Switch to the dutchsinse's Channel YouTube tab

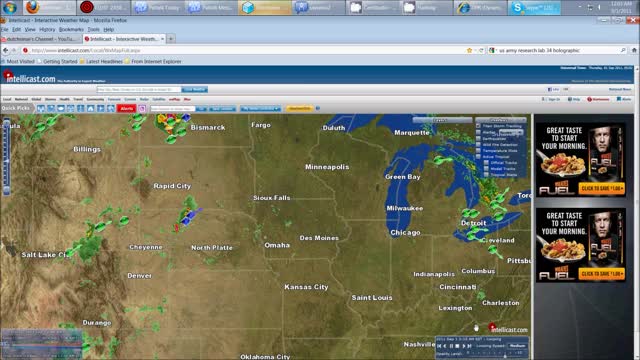click(41, 39)
